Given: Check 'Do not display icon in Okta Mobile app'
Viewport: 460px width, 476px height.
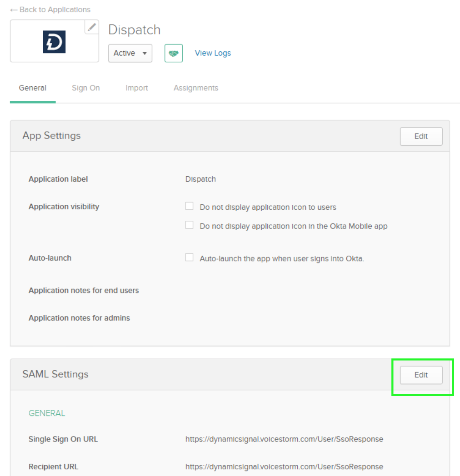Looking at the screenshot, I should (189, 225).
